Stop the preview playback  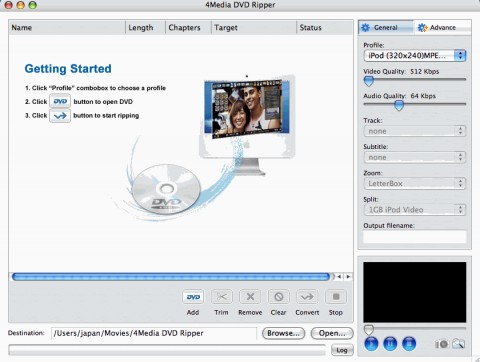tap(409, 344)
